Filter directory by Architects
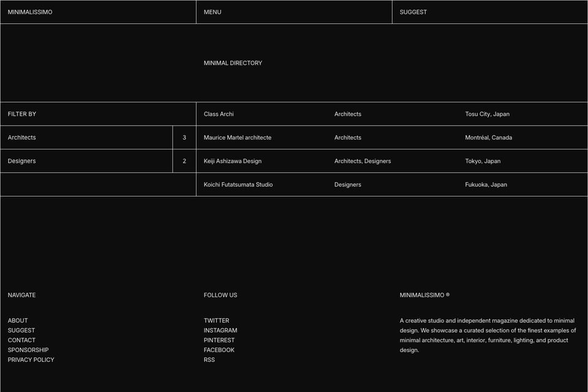 [x=22, y=138]
